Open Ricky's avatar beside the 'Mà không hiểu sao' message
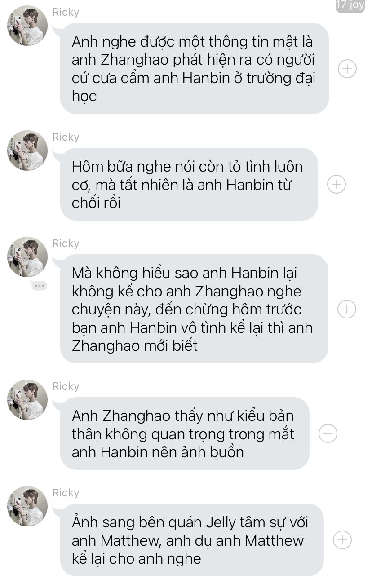This screenshot has width=372, height=588. (x=27, y=257)
